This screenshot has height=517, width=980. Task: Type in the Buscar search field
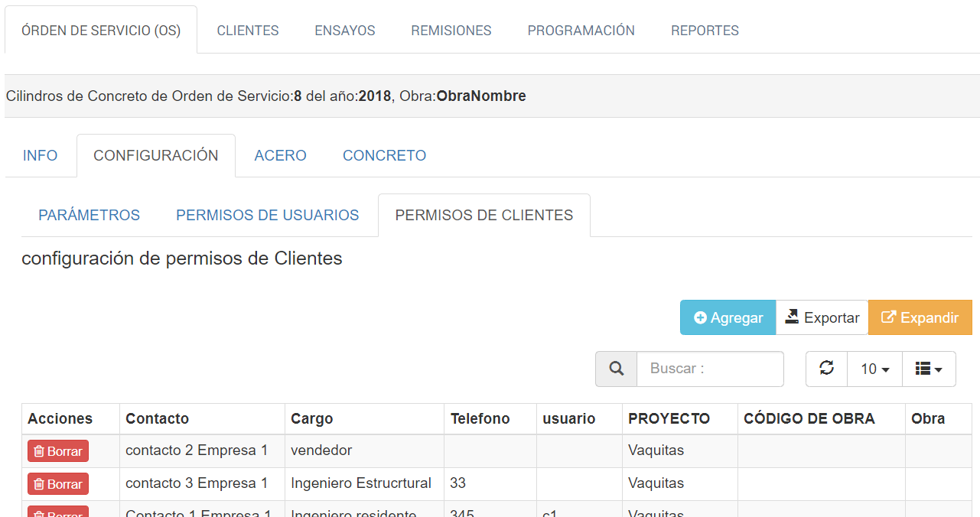(x=709, y=369)
